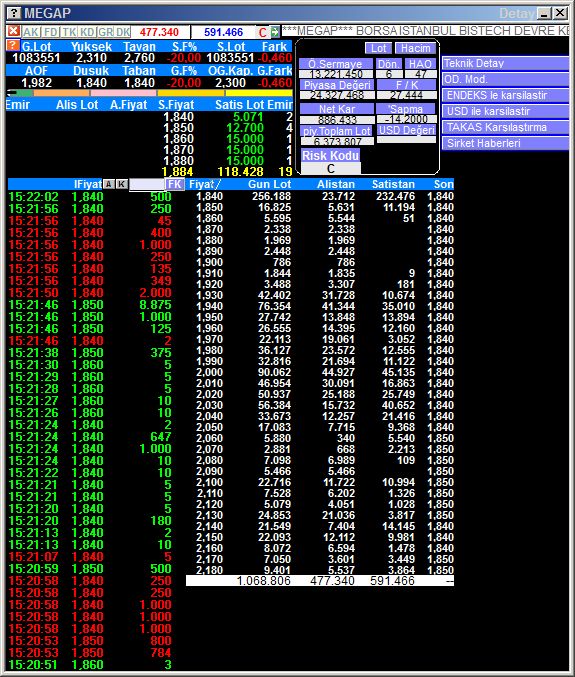Click the help icon in the MEGAP title bar
Viewport: 575px width, 677px height.
(x=14, y=13)
